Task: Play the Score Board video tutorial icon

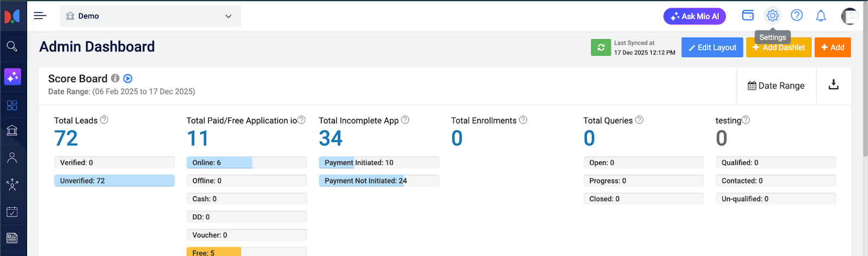Action: [128, 79]
